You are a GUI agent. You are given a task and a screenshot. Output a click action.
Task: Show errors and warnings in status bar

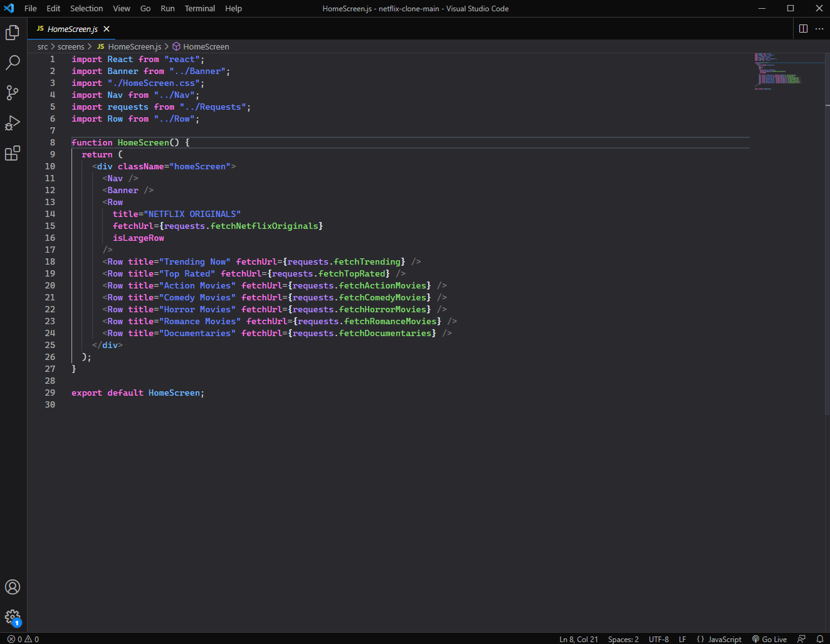coord(23,639)
